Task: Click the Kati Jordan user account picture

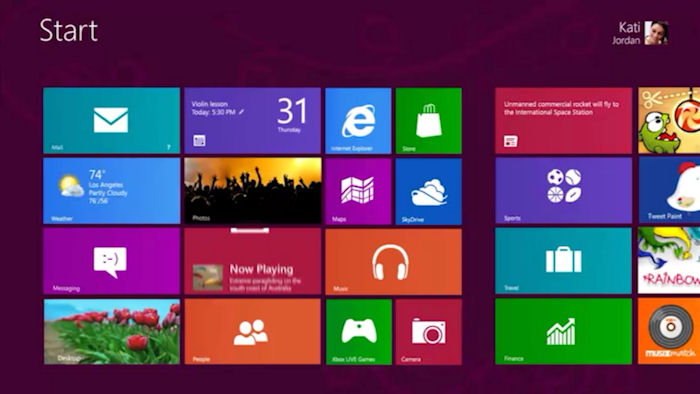Action: coord(656,33)
